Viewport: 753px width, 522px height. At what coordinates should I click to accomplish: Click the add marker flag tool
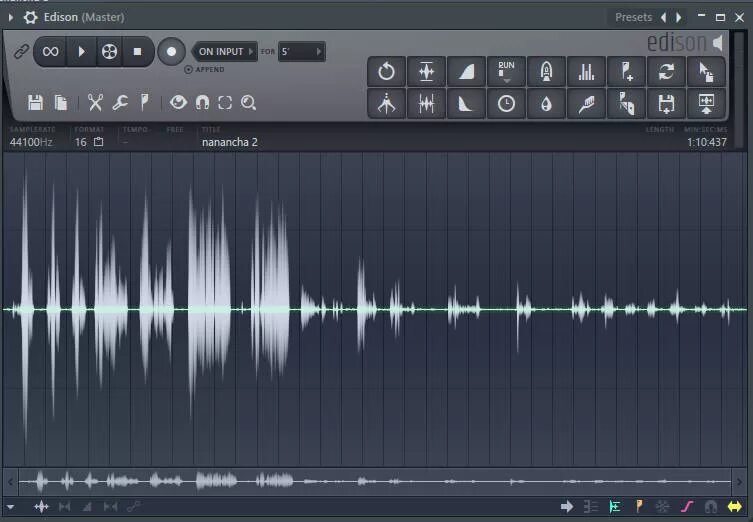626,72
